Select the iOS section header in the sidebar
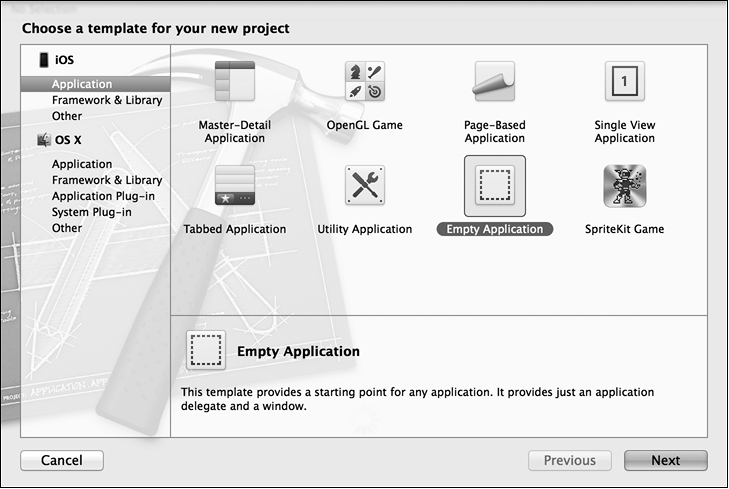Screen dimensions: 729x489 pyautogui.click(x=64, y=60)
